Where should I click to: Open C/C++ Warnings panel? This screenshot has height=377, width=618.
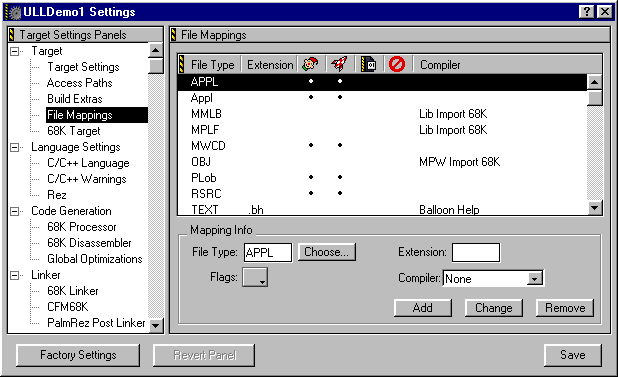click(87, 179)
